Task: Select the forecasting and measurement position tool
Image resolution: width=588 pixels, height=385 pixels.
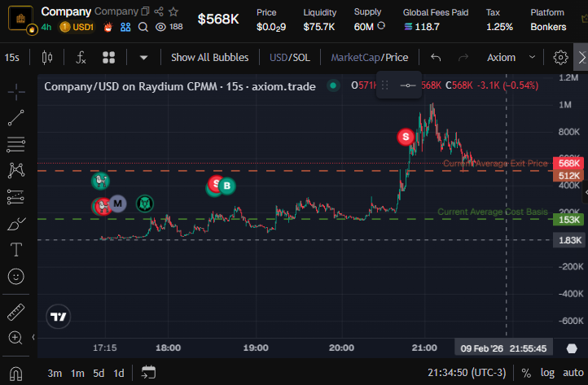Action: coord(16,197)
